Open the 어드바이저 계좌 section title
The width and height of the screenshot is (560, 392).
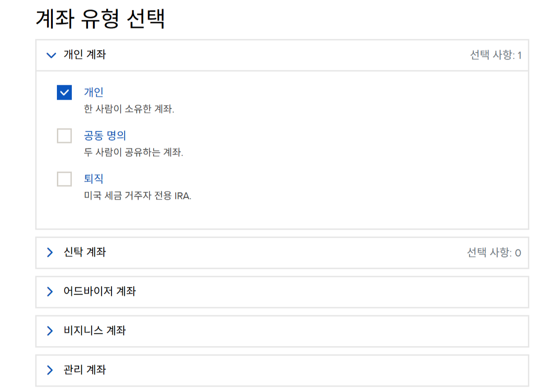pos(99,291)
